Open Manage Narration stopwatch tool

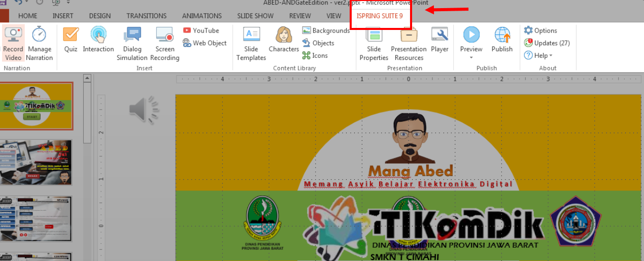pyautogui.click(x=40, y=44)
